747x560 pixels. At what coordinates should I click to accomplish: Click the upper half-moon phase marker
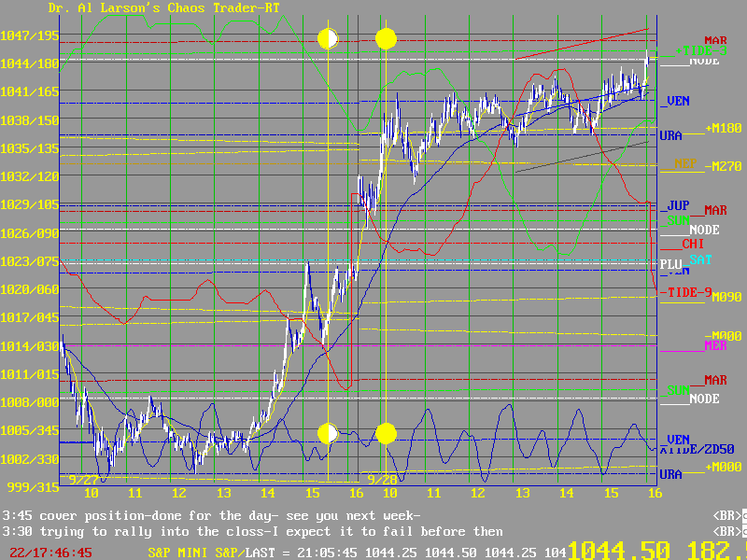(x=328, y=38)
